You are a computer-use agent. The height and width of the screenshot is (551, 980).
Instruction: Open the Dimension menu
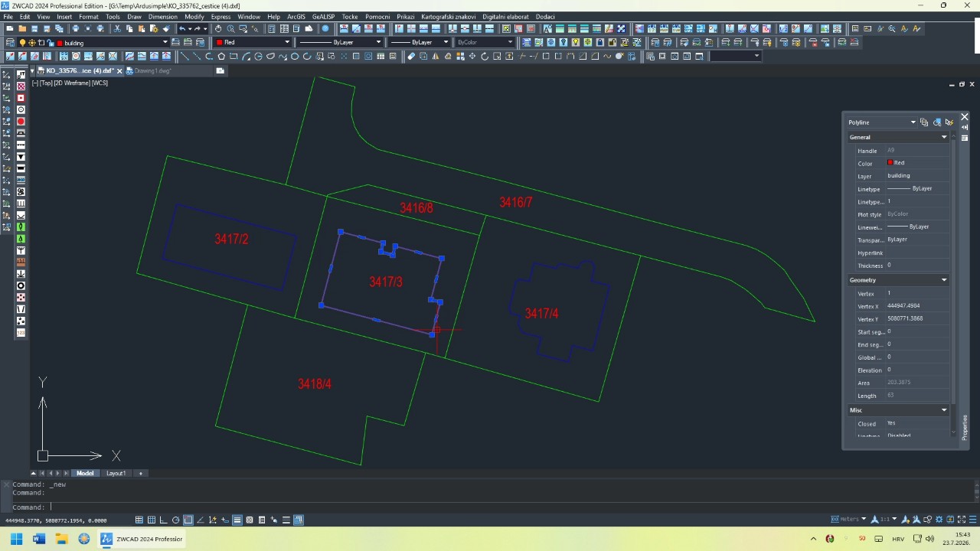[162, 16]
